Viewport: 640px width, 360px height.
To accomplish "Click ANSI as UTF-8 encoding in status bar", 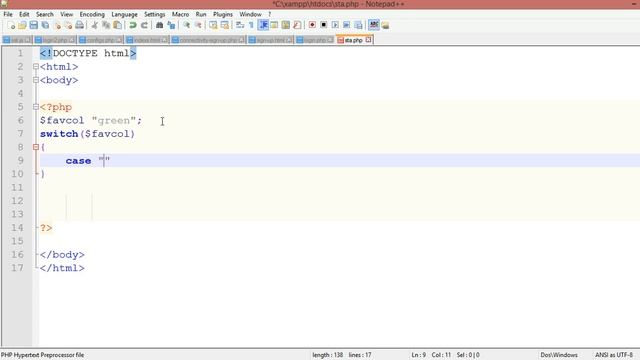I will pyautogui.click(x=613, y=355).
